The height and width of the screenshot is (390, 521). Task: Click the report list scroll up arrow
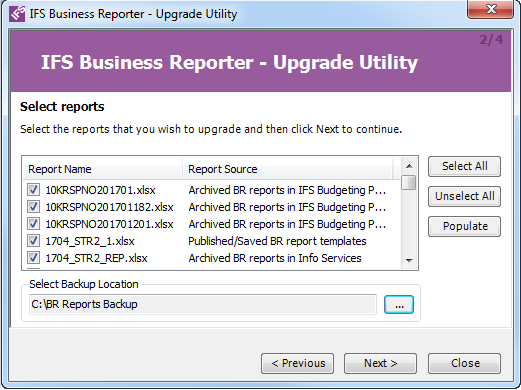click(409, 166)
